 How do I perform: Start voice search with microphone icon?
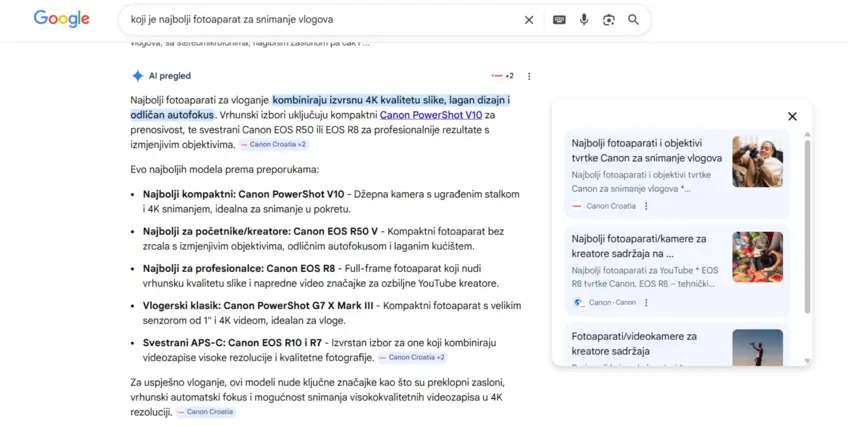[x=584, y=20]
